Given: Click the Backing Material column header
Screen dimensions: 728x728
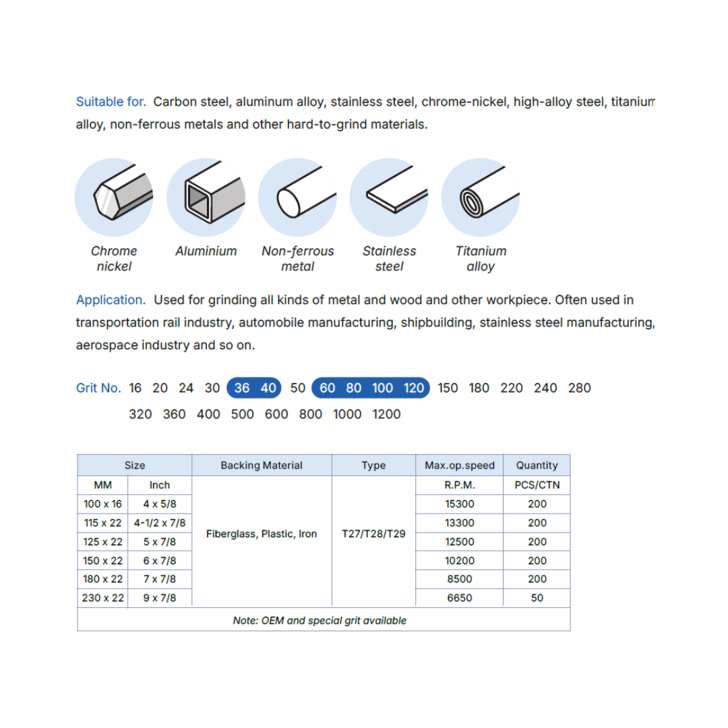Looking at the screenshot, I should [262, 465].
